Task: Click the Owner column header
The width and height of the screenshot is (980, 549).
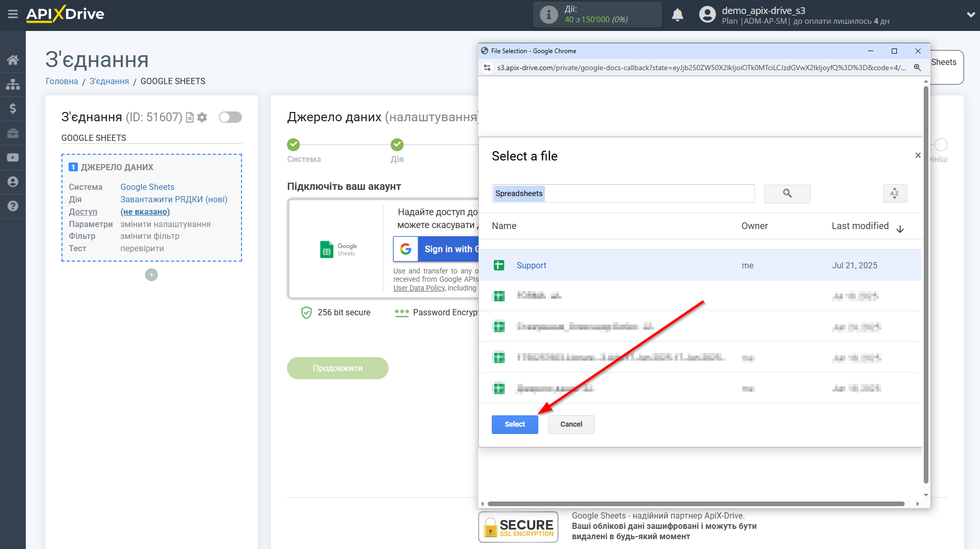Action: coord(754,226)
